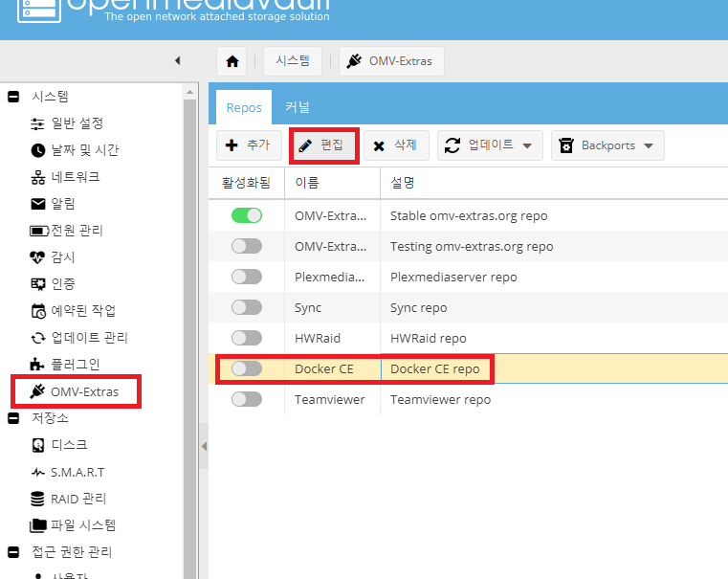Image resolution: width=728 pixels, height=579 pixels.
Task: Open 전원 관리 battery icon
Action: pyautogui.click(x=39, y=231)
